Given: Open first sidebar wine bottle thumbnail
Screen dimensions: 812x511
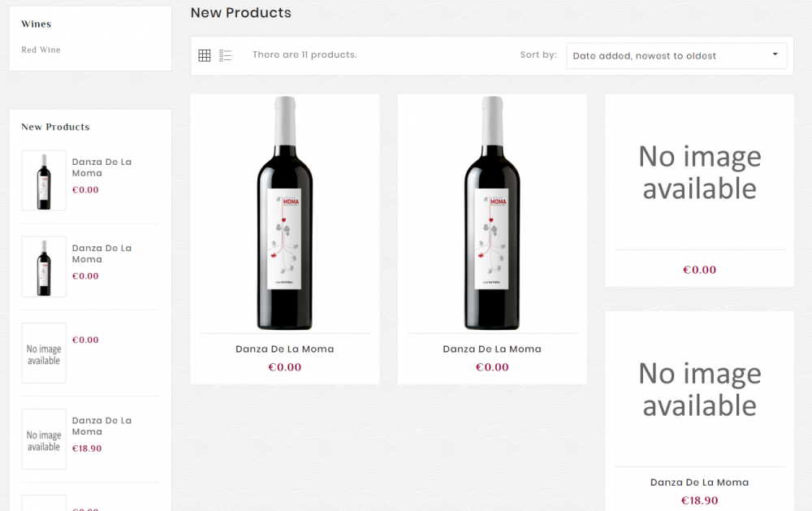Looking at the screenshot, I should pyautogui.click(x=44, y=181).
